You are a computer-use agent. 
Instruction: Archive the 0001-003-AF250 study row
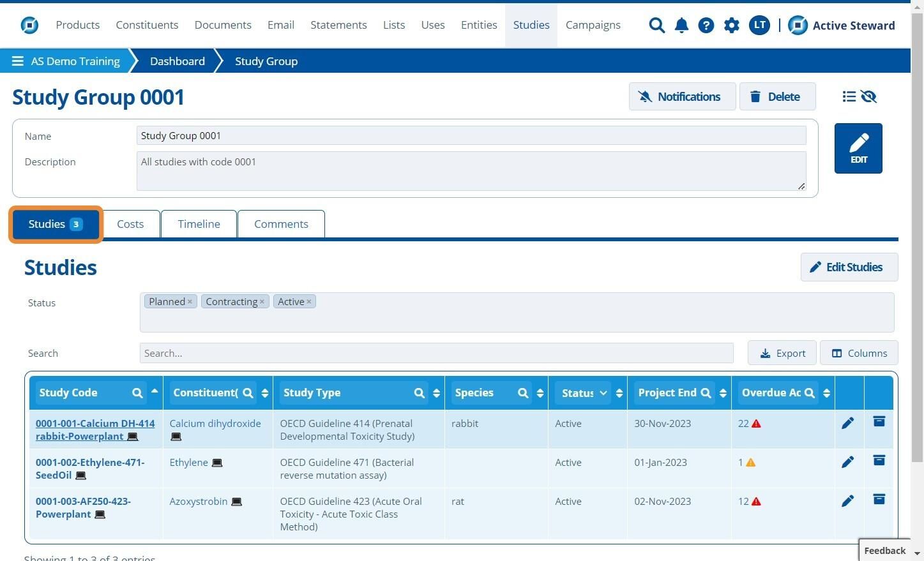(879, 499)
